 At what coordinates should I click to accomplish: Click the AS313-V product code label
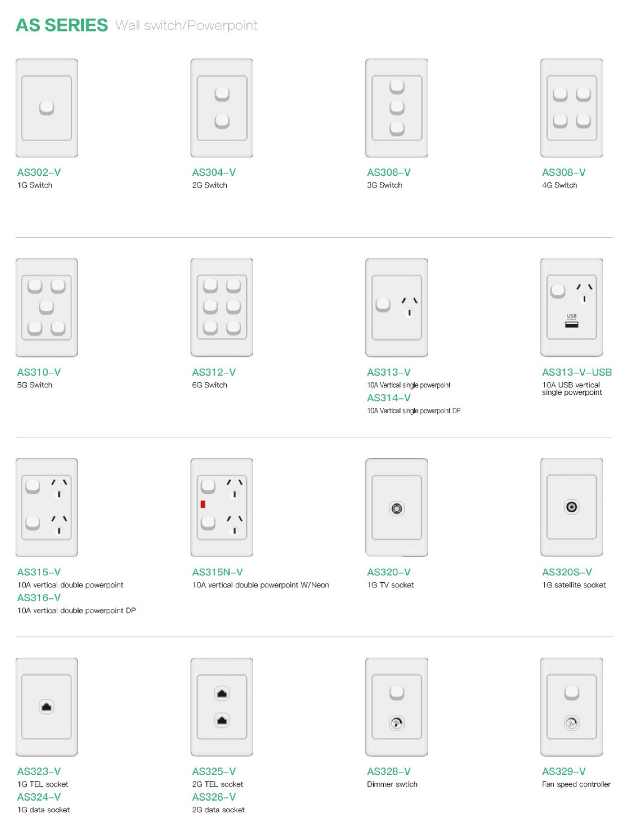[x=389, y=372]
